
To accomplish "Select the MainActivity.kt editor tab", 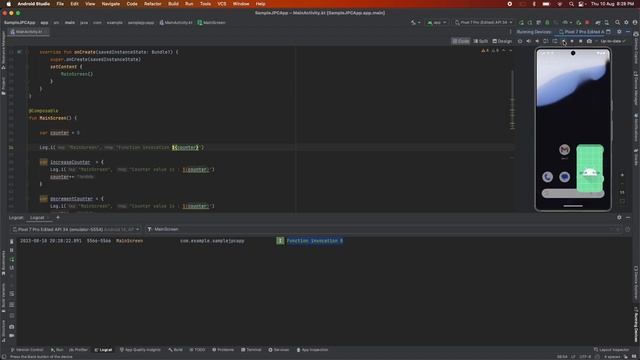I will [28, 31].
